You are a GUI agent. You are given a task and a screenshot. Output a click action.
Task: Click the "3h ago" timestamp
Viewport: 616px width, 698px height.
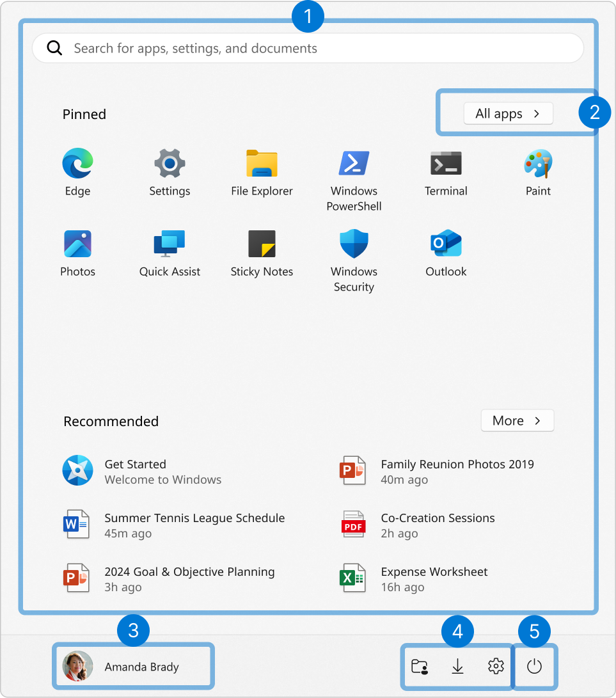123,587
